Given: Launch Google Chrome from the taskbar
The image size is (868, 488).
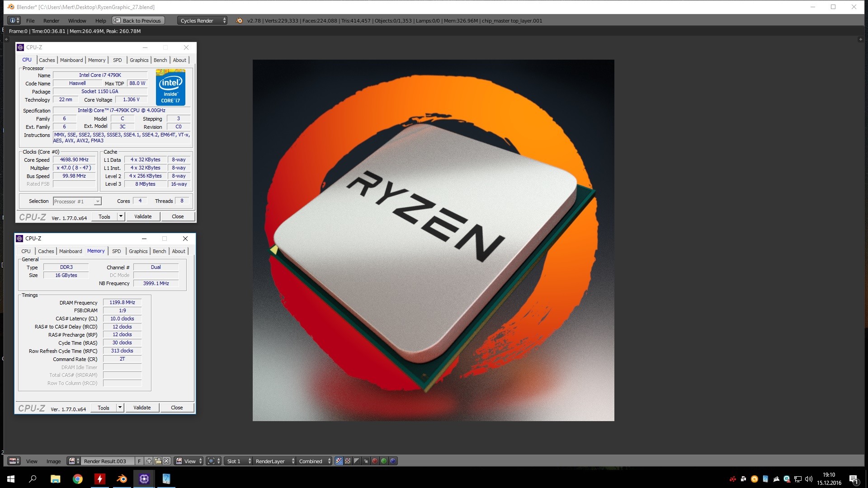Looking at the screenshot, I should coord(78,479).
